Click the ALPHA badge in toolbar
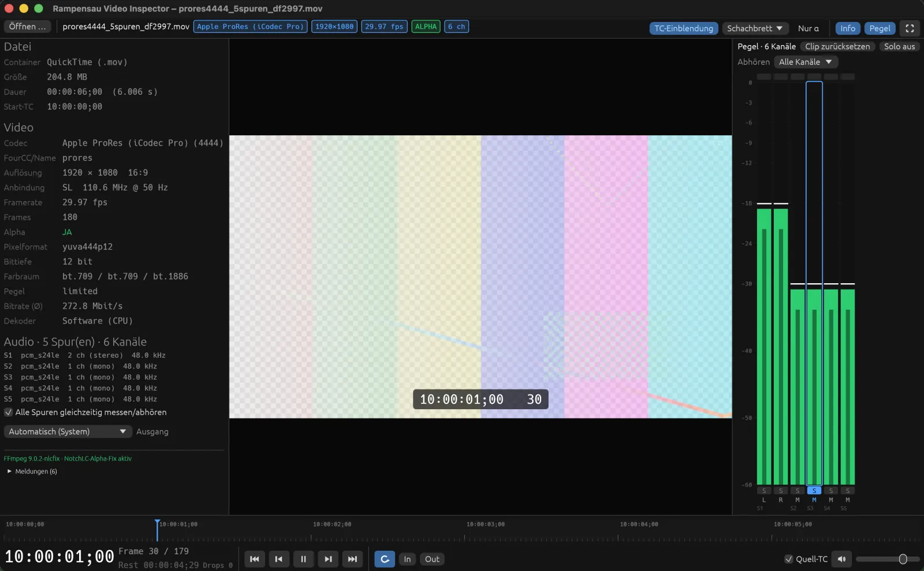 tap(426, 27)
